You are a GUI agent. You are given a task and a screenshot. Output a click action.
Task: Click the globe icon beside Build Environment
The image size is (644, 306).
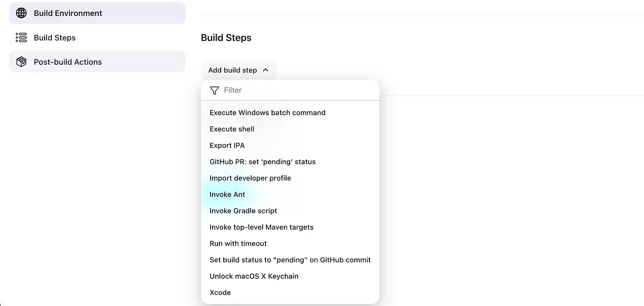[x=21, y=13]
